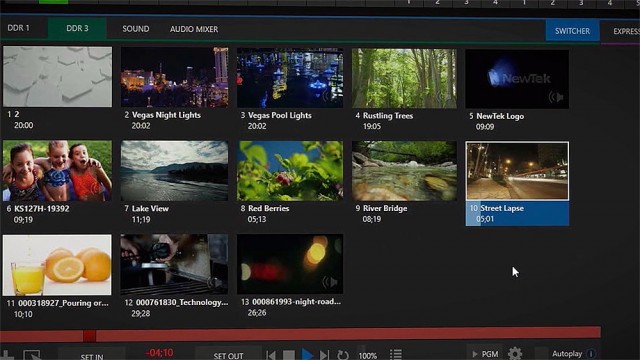Expand the PGM output dropdown
Viewport: 640px width, 360px height.
pos(485,354)
